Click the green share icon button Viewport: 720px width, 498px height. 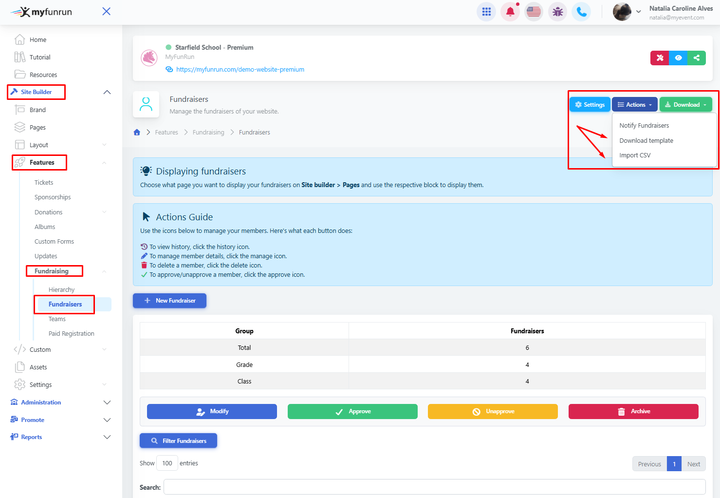(697, 58)
